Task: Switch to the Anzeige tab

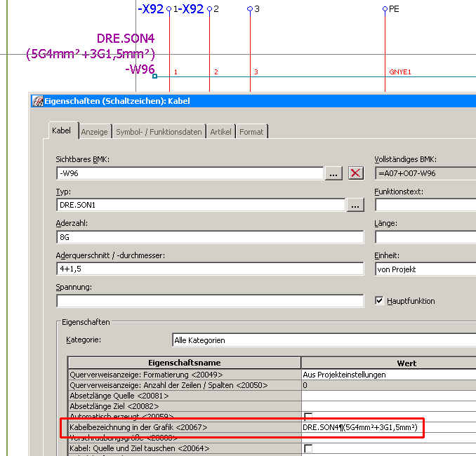Action: 94,132
